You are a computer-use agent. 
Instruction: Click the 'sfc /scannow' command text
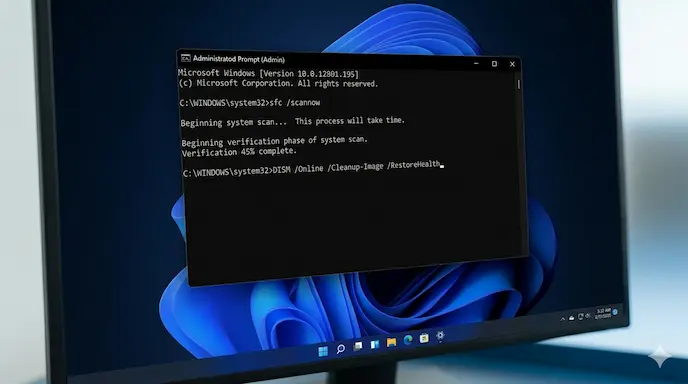point(295,103)
